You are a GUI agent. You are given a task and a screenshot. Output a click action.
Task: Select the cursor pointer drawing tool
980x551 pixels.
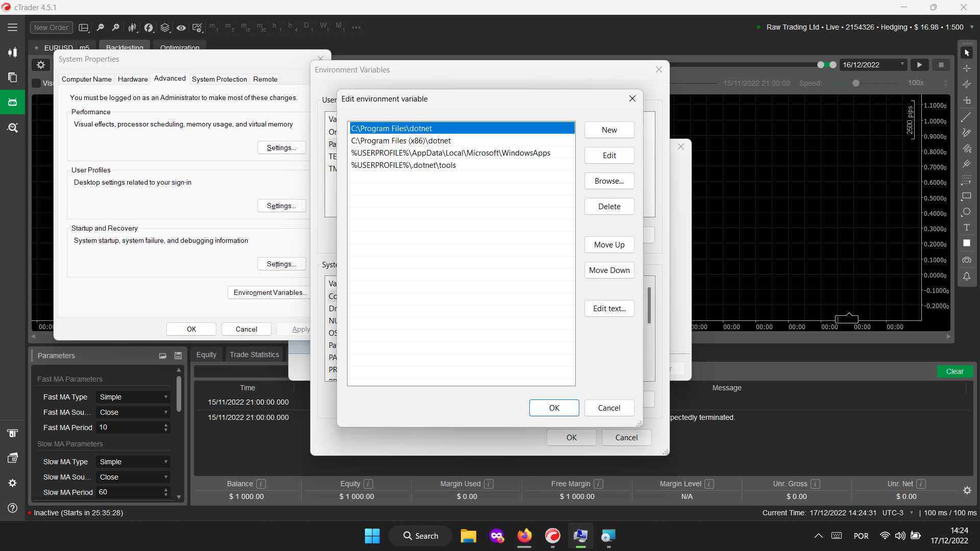967,53
